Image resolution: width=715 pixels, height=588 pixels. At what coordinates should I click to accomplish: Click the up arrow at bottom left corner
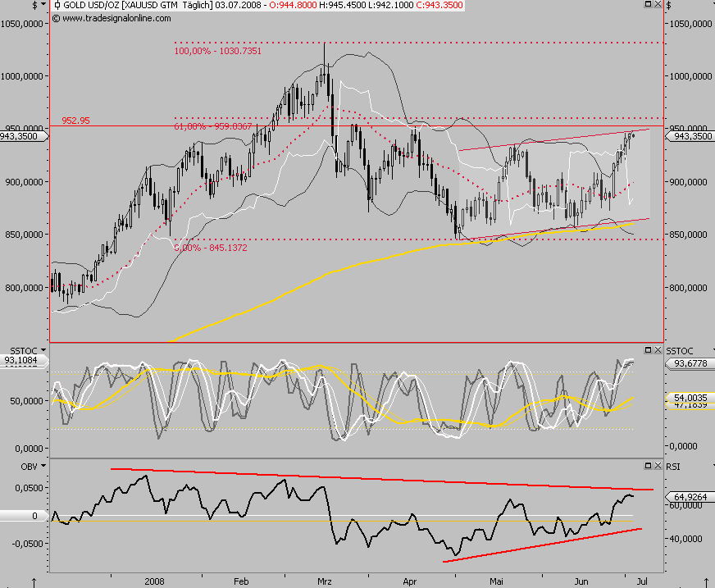pyautogui.click(x=34, y=583)
